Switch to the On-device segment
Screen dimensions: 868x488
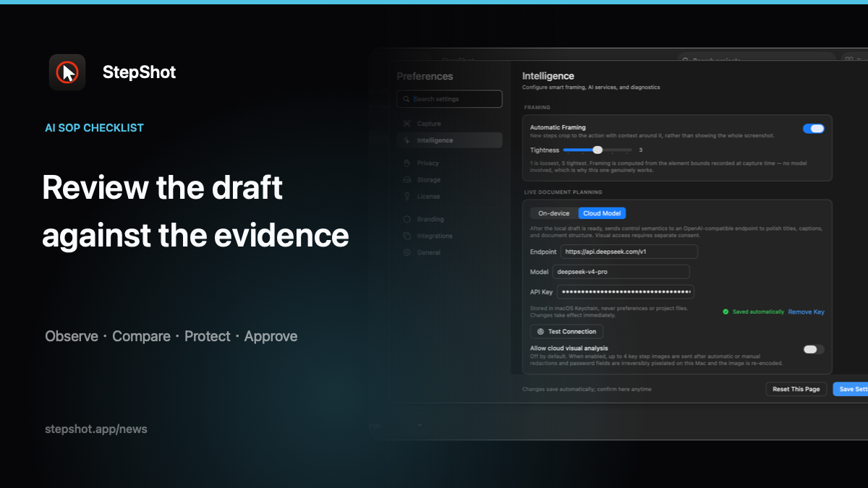(554, 213)
